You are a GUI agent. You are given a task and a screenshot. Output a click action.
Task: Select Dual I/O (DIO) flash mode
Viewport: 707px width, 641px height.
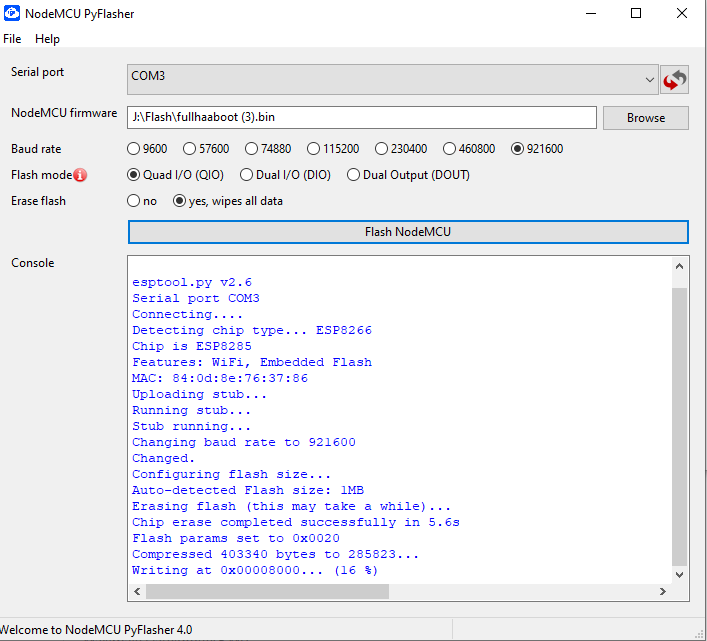247,175
